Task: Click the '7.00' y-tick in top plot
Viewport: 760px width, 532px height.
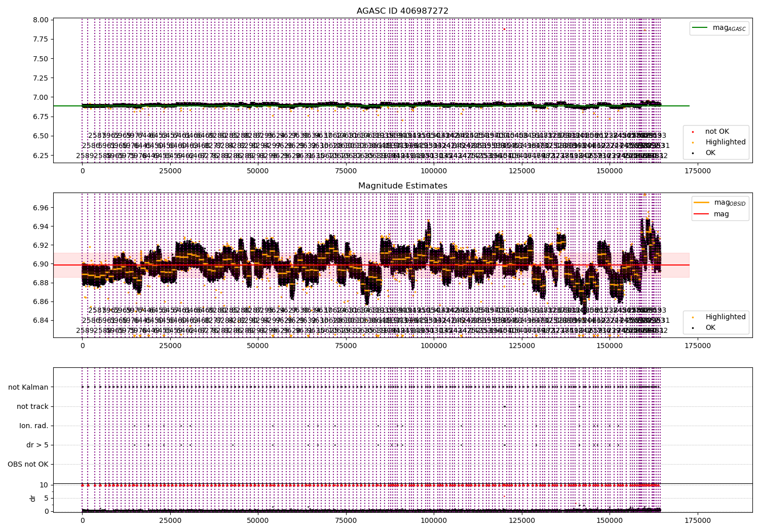Action: pos(41,97)
